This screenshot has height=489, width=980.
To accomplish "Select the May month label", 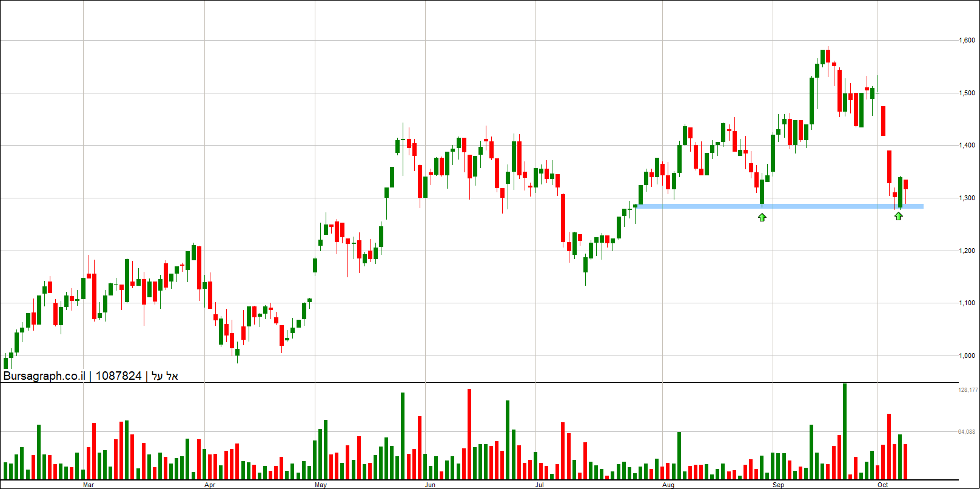I will tap(321, 485).
